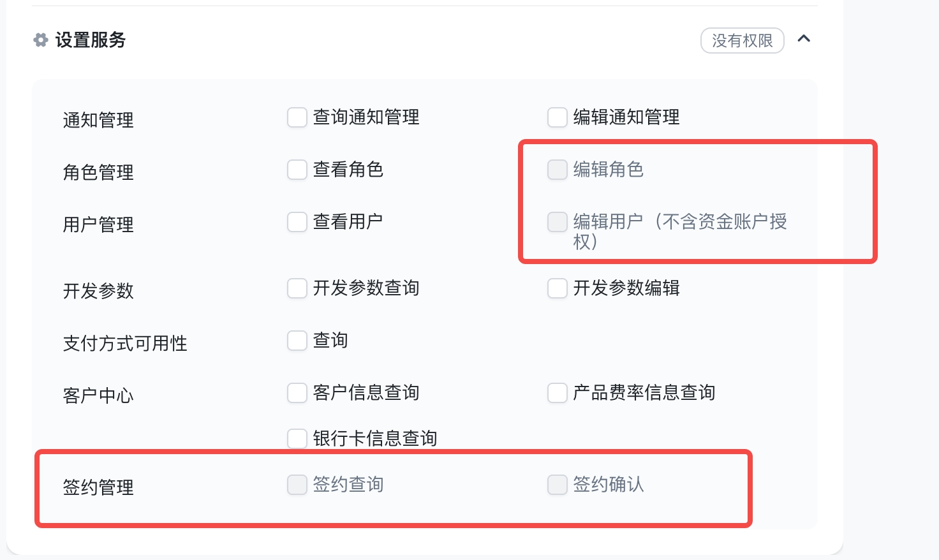
Task: Check the 银行卡信息查询 option
Action: (297, 439)
